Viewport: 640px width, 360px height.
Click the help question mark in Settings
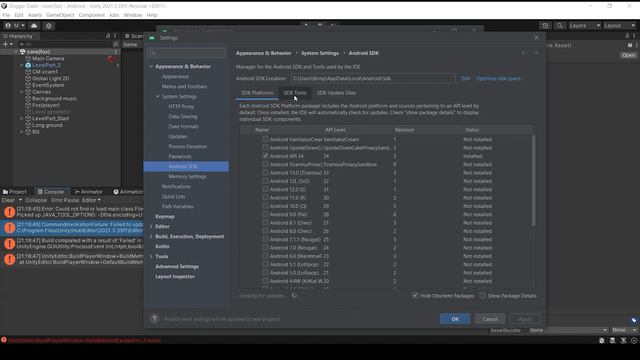click(154, 319)
